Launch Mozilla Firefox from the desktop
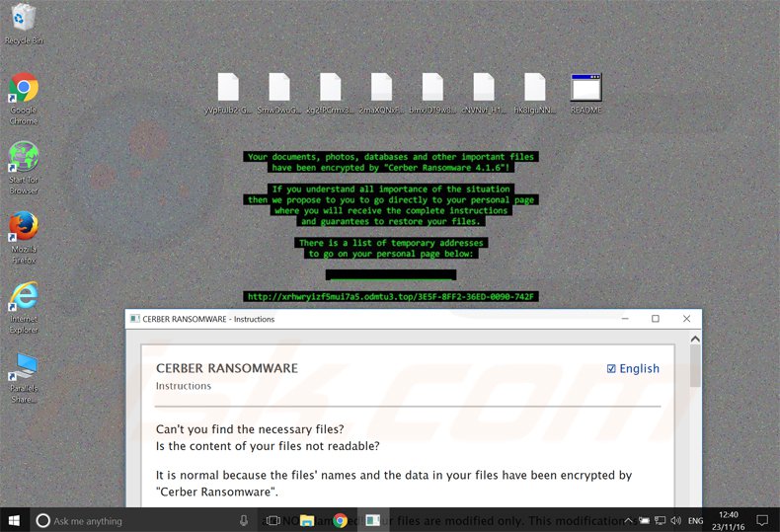The image size is (780, 532). [x=23, y=227]
